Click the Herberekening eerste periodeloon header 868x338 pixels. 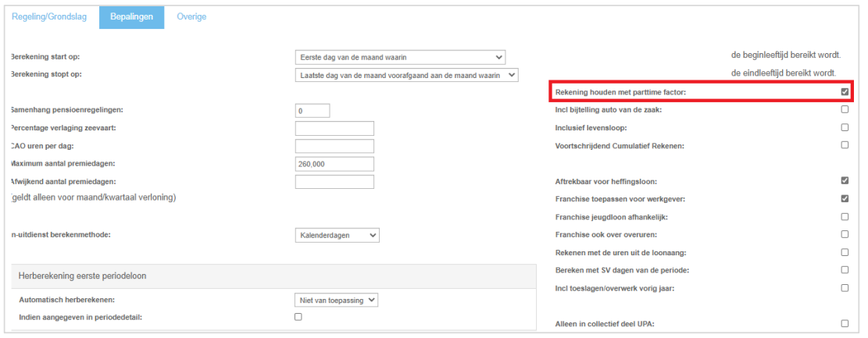point(273,275)
